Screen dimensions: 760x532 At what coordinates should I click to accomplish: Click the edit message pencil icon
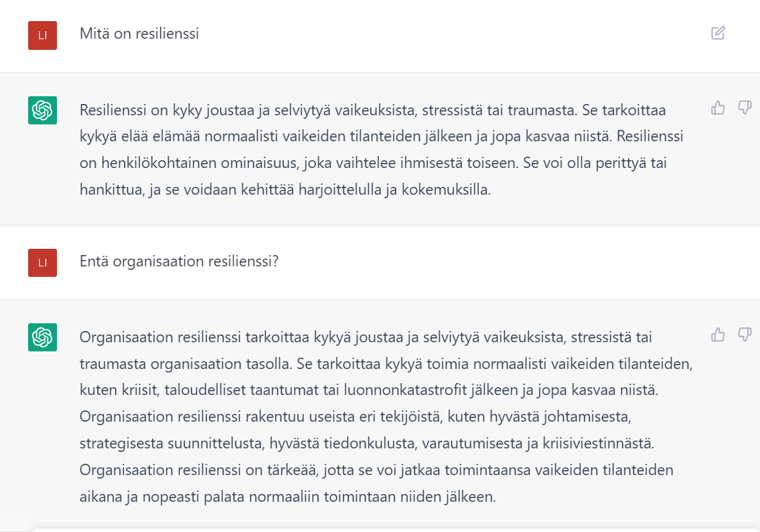pos(718,33)
